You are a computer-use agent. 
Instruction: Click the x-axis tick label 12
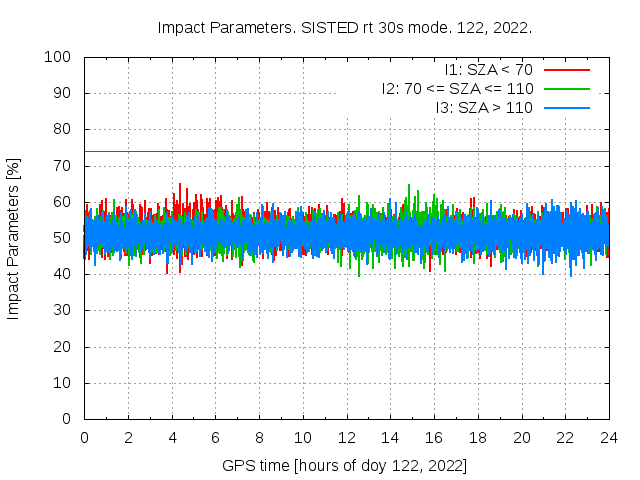(x=346, y=438)
